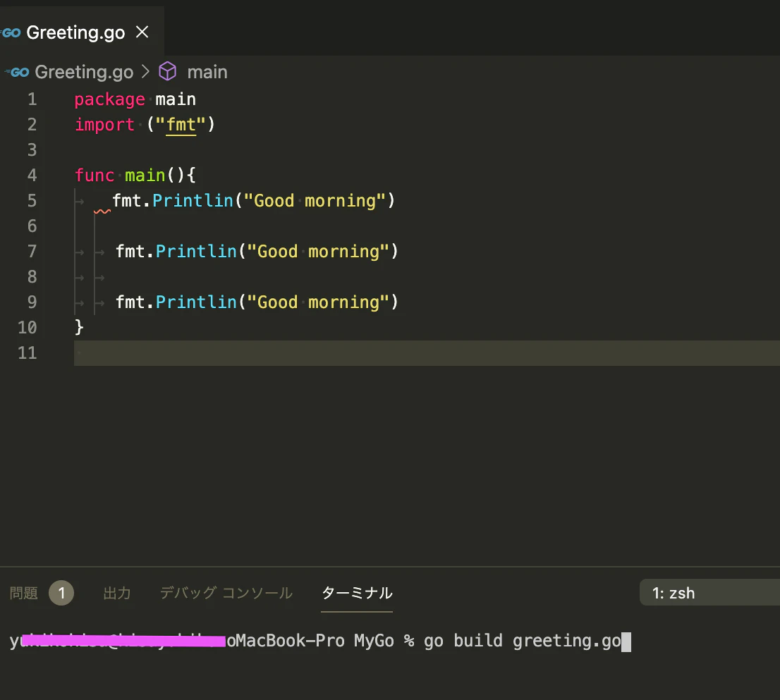Open the Greeting.go breadcrumb item
This screenshot has height=700, width=780.
[x=84, y=73]
